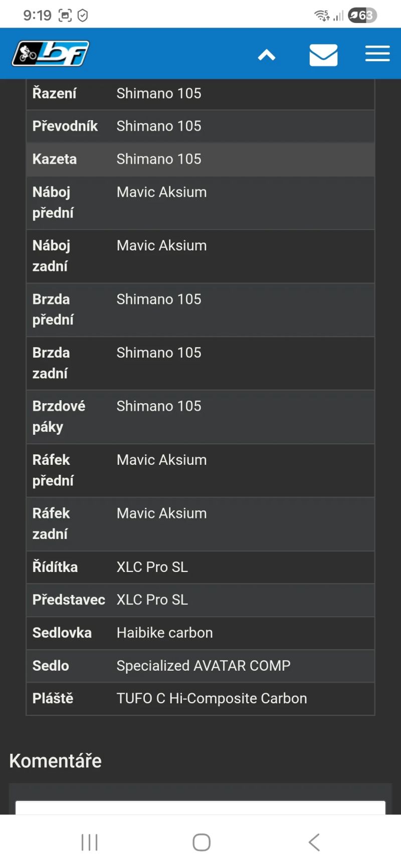Open the hamburger navigation menu
Viewport: 401px width, 868px height.
pyautogui.click(x=377, y=54)
